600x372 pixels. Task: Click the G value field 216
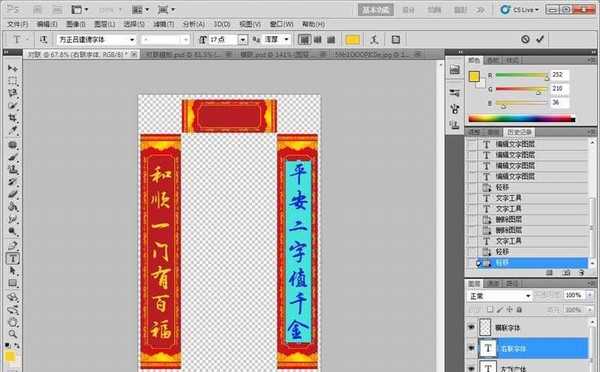click(x=559, y=89)
